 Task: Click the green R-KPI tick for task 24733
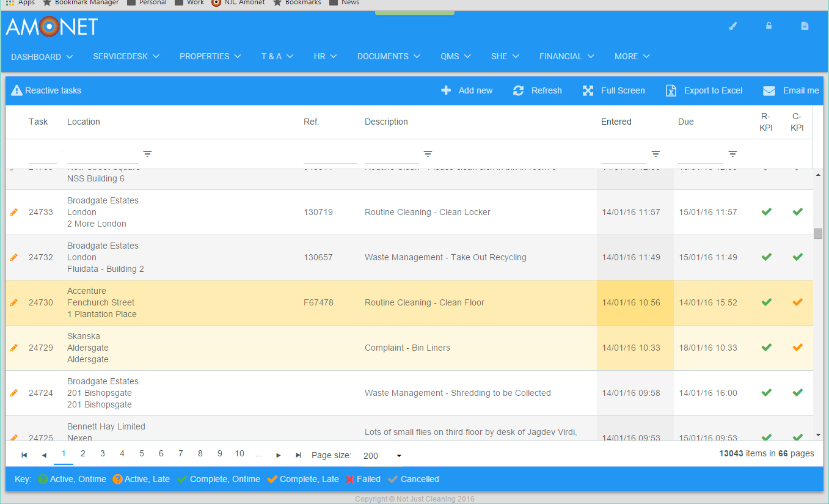pyautogui.click(x=766, y=212)
